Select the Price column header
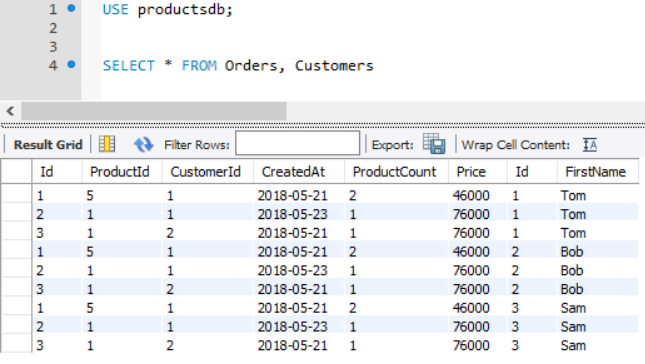Screen dimensions: 645x364 coord(471,172)
